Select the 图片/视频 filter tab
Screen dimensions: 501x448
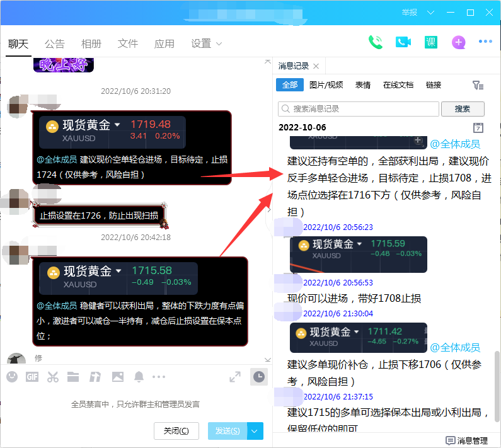326,85
